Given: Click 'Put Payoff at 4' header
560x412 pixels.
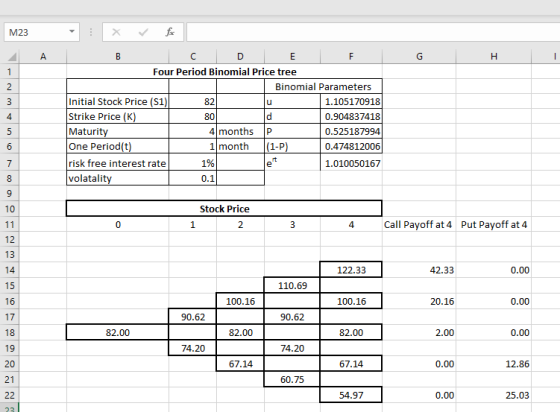Looking at the screenshot, I should pyautogui.click(x=494, y=225).
